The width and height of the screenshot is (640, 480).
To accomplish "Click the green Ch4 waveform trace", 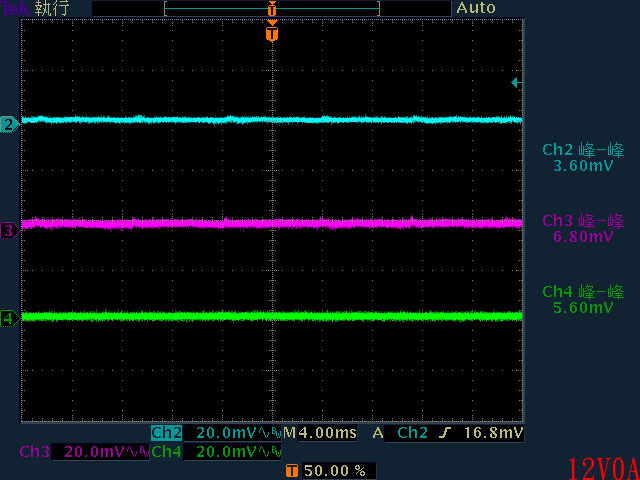I will pos(272,316).
